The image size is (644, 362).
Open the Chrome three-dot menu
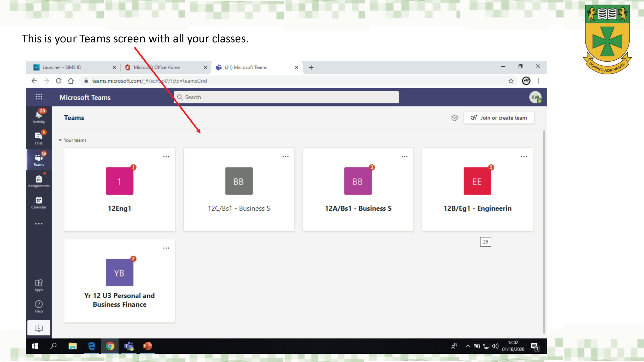[539, 81]
